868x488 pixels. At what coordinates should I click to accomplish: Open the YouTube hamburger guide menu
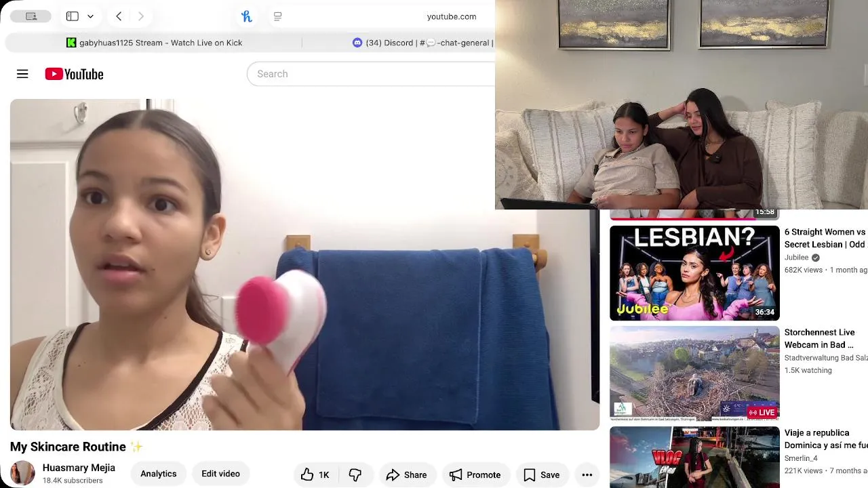point(22,74)
